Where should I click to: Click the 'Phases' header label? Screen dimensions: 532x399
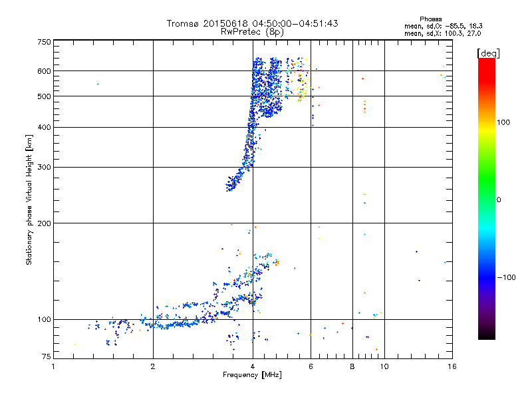click(x=430, y=19)
